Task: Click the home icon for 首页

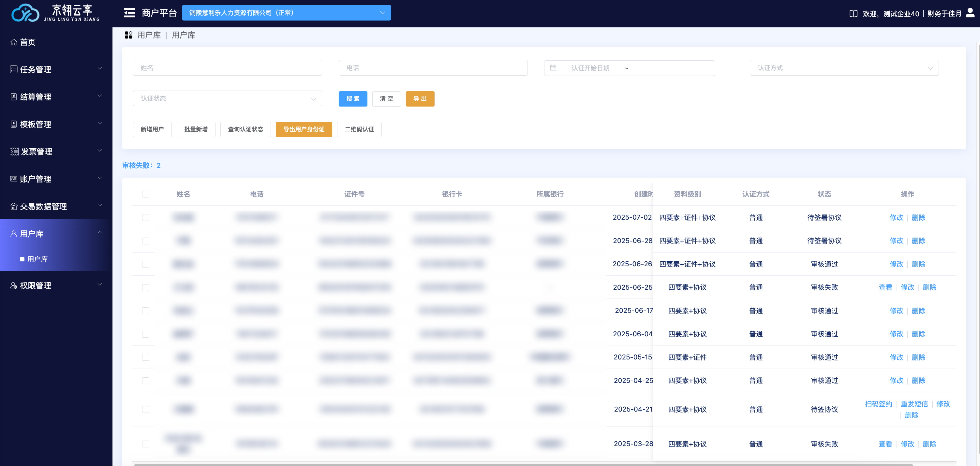Action: click(x=14, y=42)
